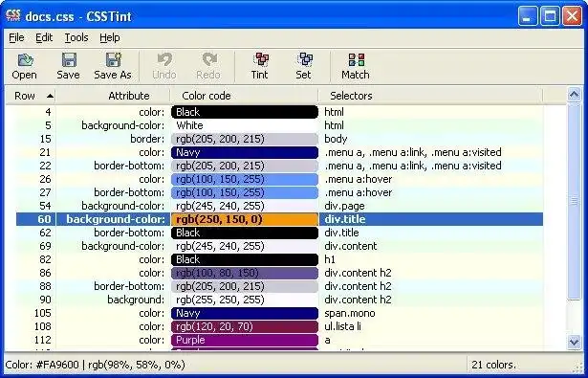Click the Save toolbar icon
The width and height of the screenshot is (588, 378).
click(x=68, y=66)
